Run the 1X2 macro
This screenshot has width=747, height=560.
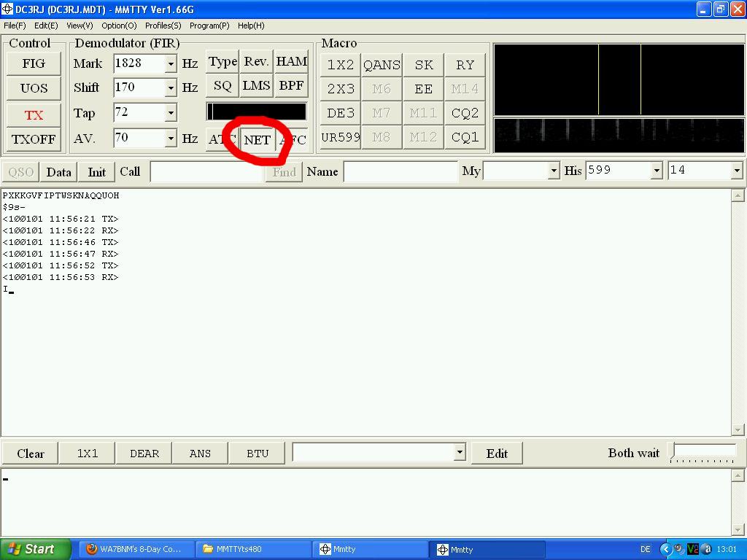point(341,65)
